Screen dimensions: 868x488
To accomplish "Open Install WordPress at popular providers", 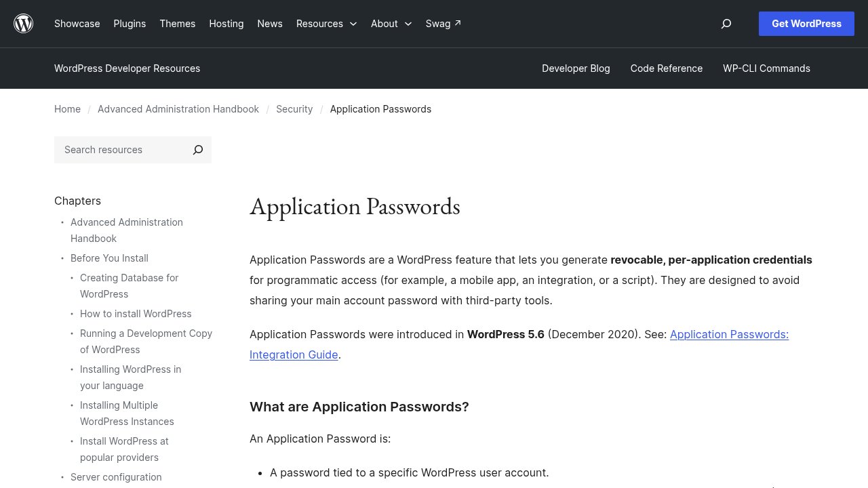I will [x=124, y=449].
